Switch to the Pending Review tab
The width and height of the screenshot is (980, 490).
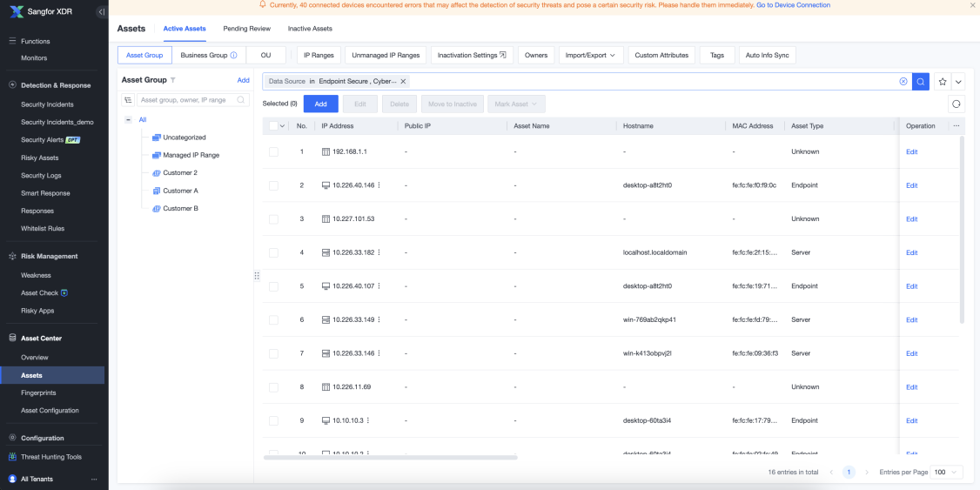[x=247, y=29]
